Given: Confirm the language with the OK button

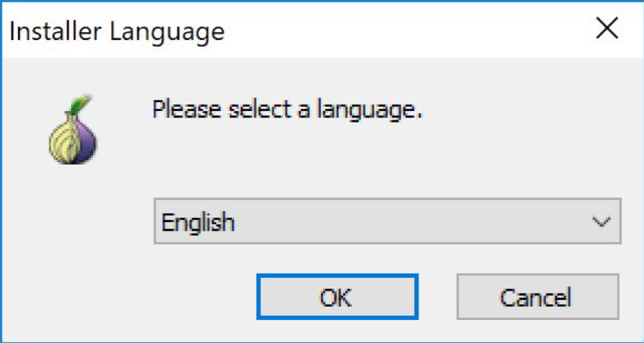Looking at the screenshot, I should click(x=337, y=296).
